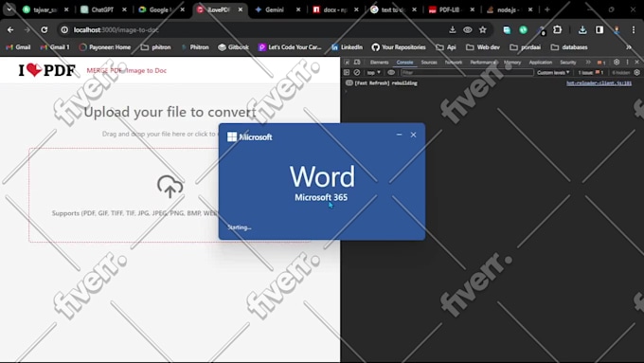Open Chrome downloads icon in toolbar
The image size is (644, 363).
tap(582, 29)
